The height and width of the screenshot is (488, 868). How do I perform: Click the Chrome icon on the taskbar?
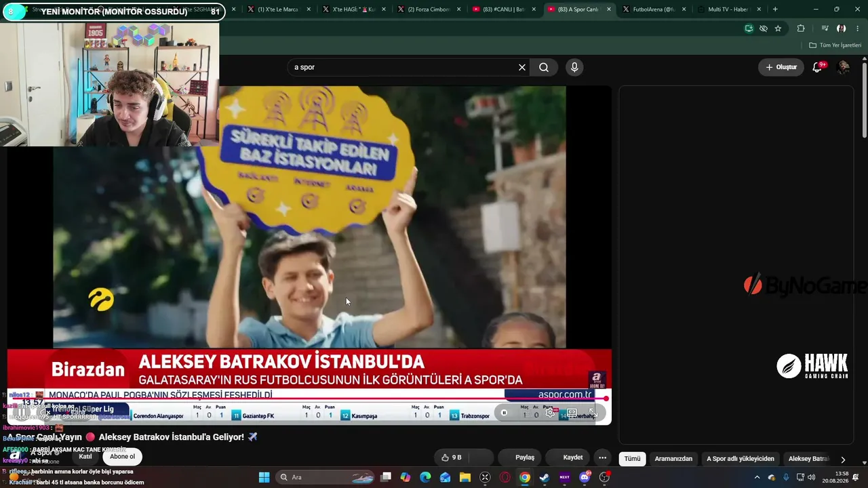[525, 477]
